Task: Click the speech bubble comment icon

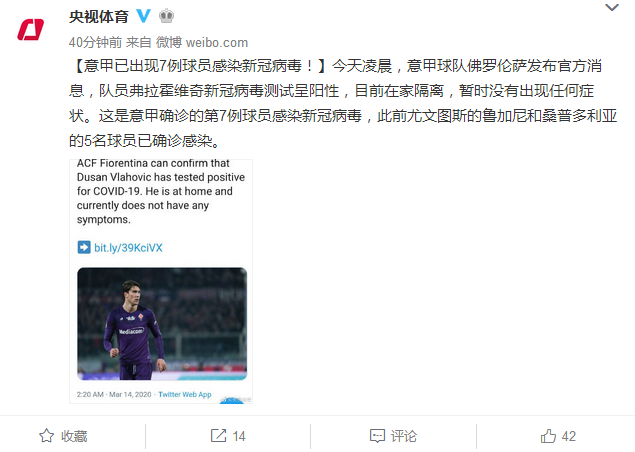Action: tap(377, 436)
